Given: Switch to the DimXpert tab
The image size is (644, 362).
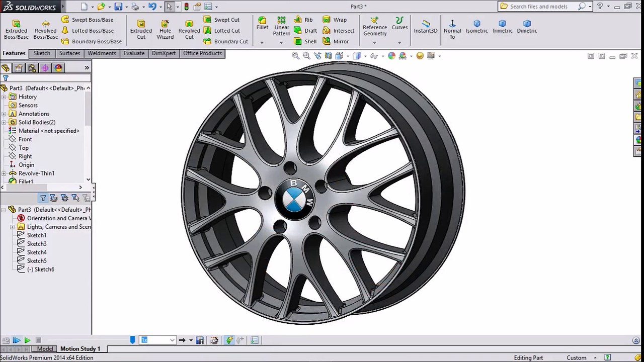Looking at the screenshot, I should click(x=164, y=53).
